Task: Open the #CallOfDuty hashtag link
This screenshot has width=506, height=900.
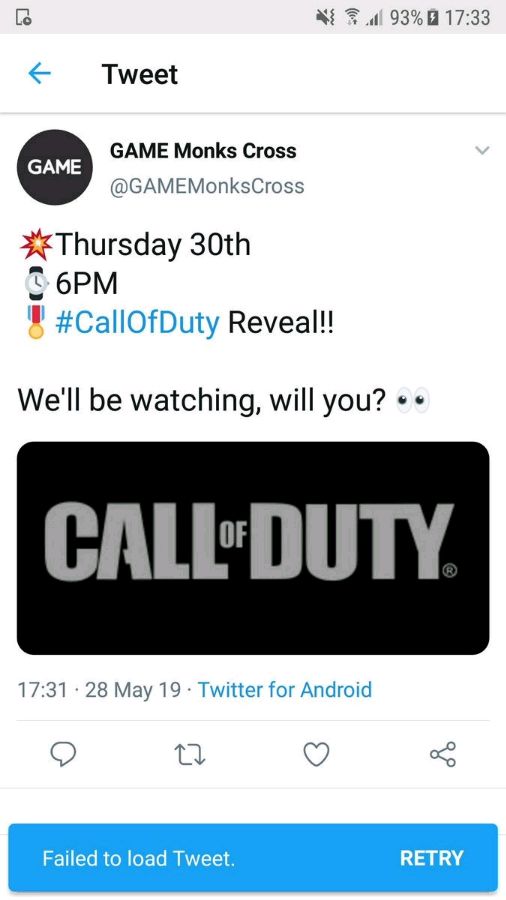Action: (x=137, y=323)
